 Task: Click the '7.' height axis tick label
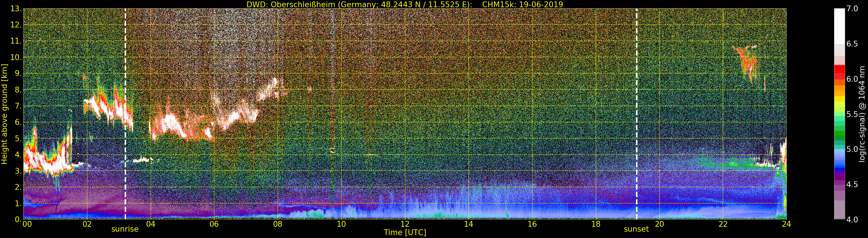coord(18,106)
